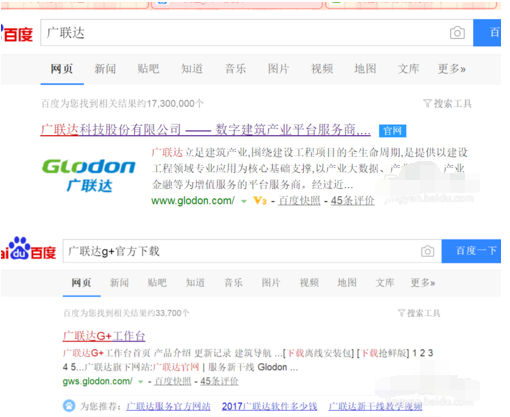This screenshot has height=417, width=510.
Task: Open 45条评价 link under Glodon result
Action: tap(352, 201)
